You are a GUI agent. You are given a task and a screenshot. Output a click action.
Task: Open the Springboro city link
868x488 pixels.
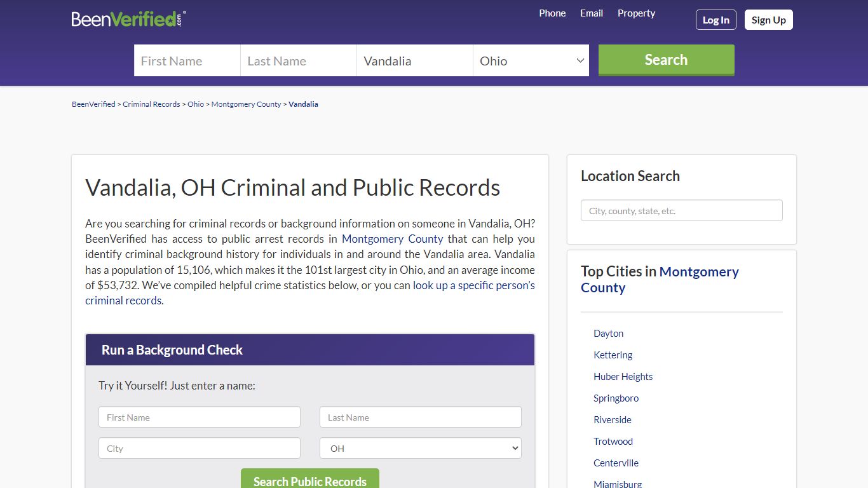point(616,398)
